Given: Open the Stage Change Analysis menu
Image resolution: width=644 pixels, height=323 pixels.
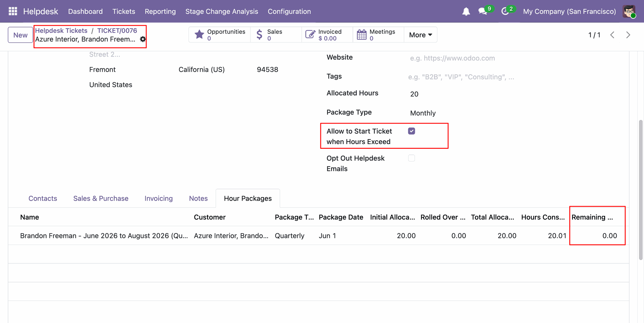Looking at the screenshot, I should pos(222,11).
